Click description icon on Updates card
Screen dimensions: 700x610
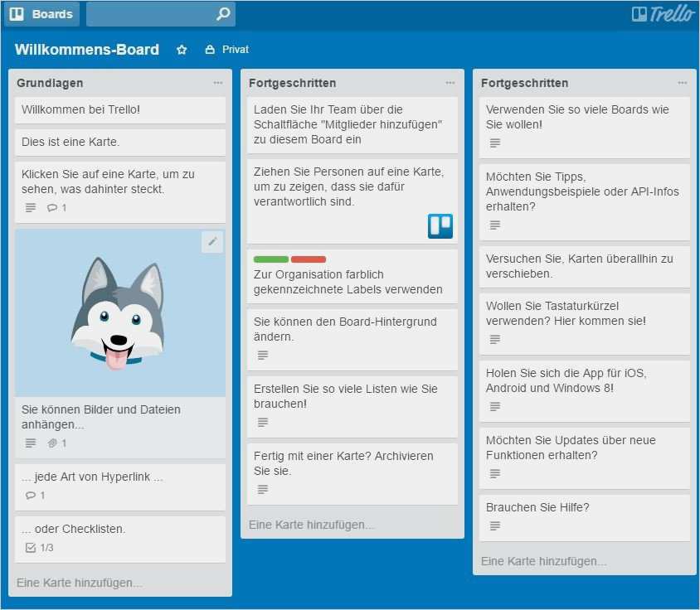click(x=494, y=473)
